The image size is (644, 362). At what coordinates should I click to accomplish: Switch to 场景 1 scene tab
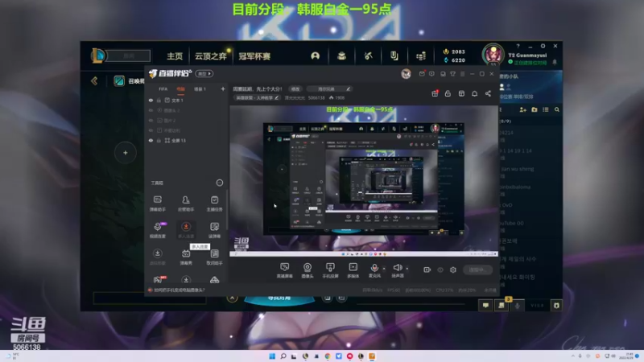[x=200, y=88]
